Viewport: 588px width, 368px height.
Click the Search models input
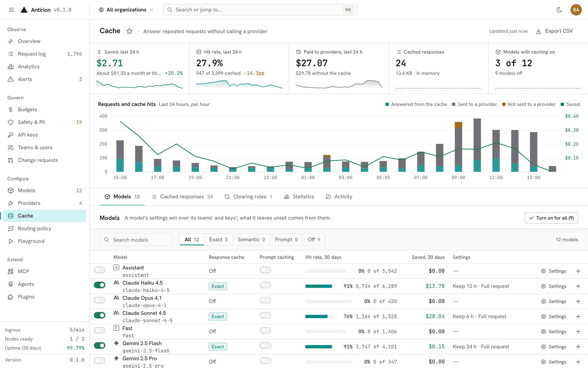(x=136, y=240)
